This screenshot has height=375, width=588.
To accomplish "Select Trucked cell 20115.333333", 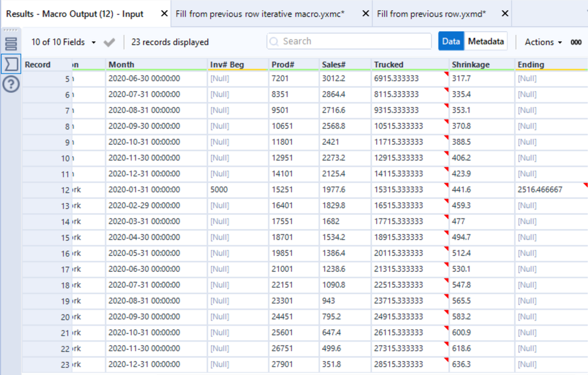I will 410,253.
